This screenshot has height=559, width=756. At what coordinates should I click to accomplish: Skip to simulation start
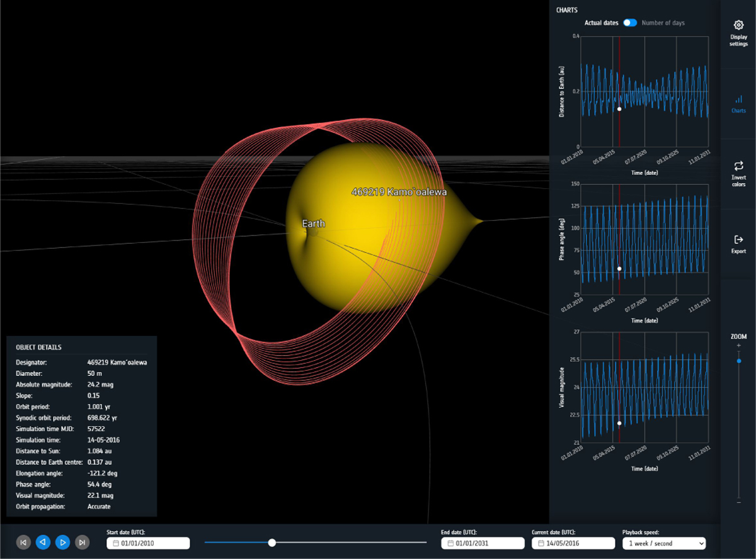pos(23,542)
